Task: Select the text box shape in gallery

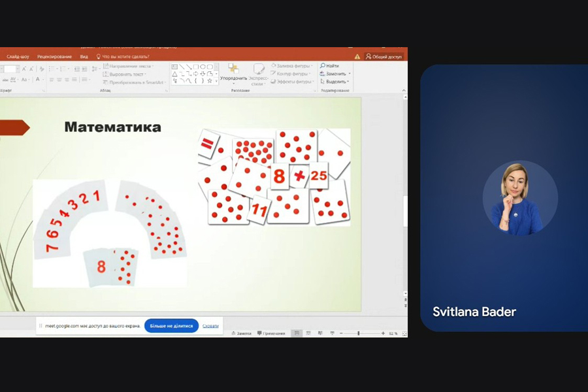Action: 174,67
